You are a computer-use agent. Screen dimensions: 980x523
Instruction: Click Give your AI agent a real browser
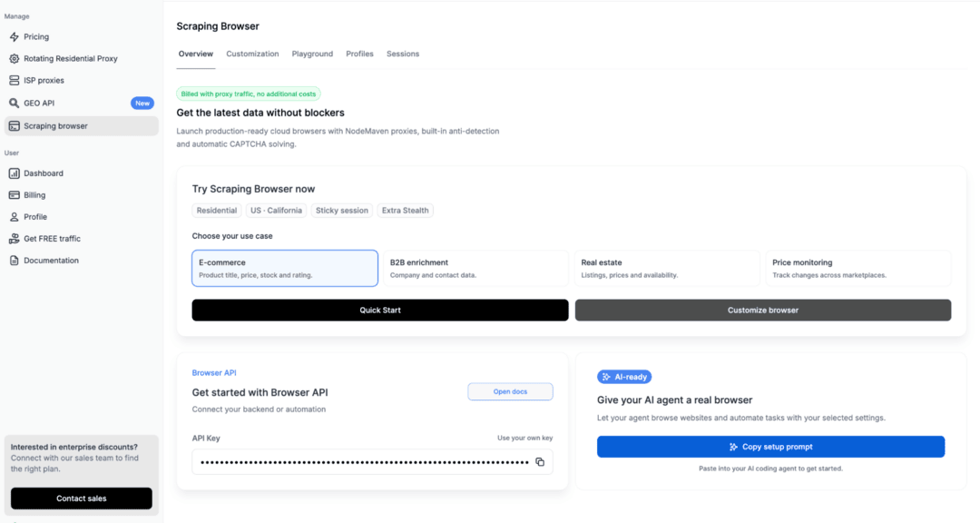click(x=675, y=400)
